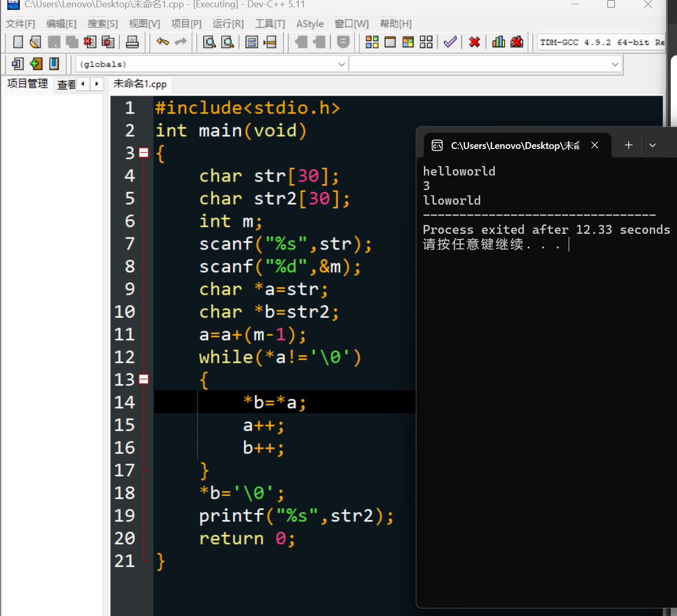Select the 未命名1.cpp editor tab
Viewport: 677px width, 616px height.
140,84
